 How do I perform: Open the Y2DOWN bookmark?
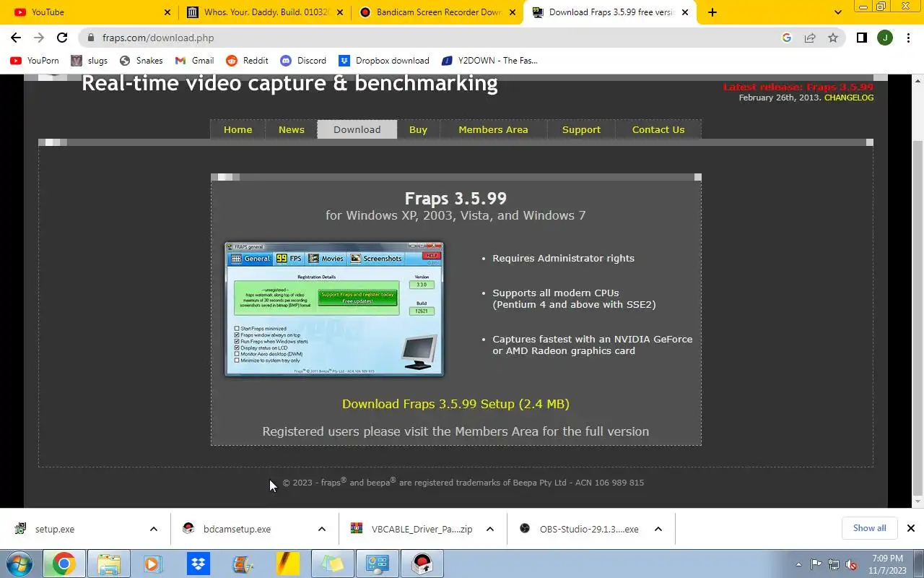pos(489,61)
